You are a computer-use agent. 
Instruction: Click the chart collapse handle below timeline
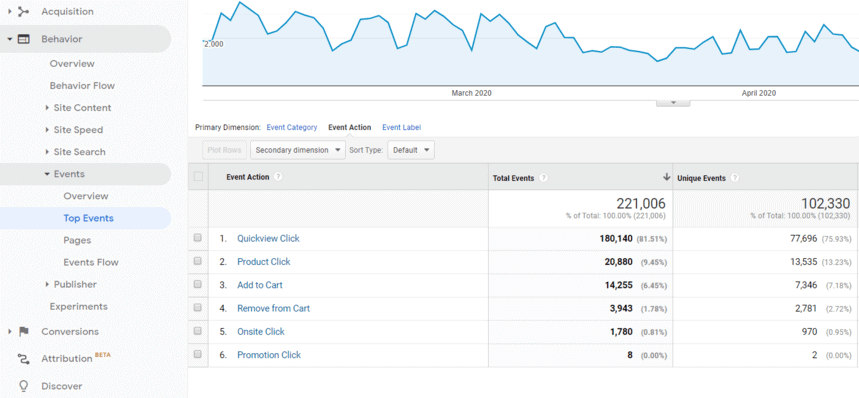click(673, 103)
